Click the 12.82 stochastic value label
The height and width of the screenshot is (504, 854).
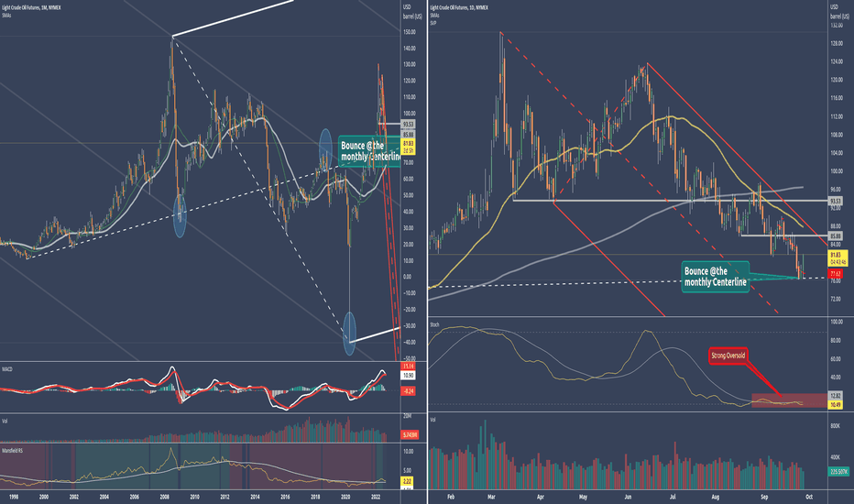point(835,396)
